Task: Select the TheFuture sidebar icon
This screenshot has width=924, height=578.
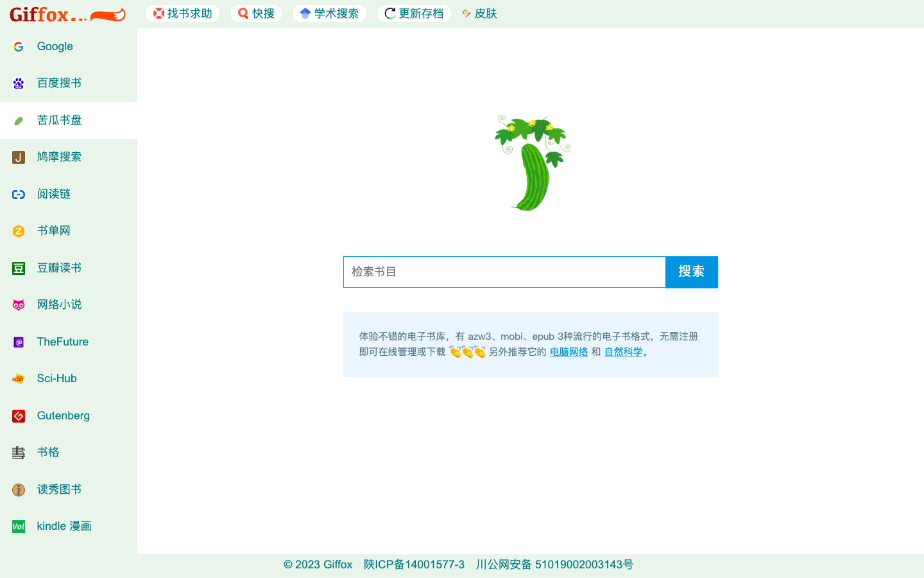Action: (x=18, y=342)
